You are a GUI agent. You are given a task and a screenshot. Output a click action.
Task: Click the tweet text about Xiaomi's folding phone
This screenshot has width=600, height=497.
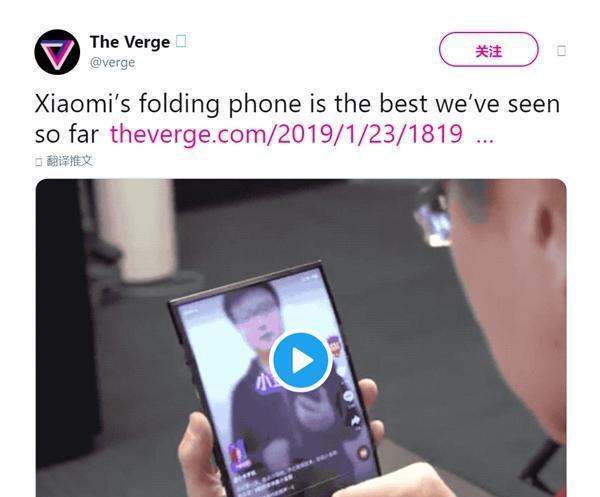pyautogui.click(x=297, y=119)
